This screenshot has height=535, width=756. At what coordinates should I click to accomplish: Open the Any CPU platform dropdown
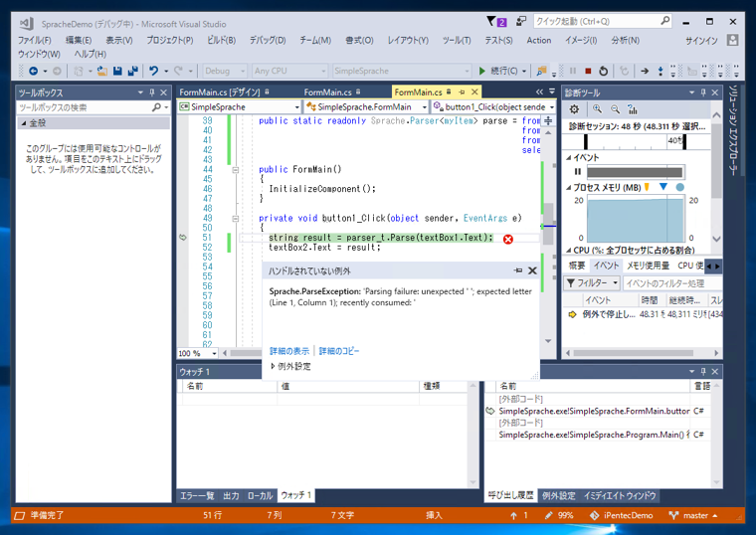point(290,71)
